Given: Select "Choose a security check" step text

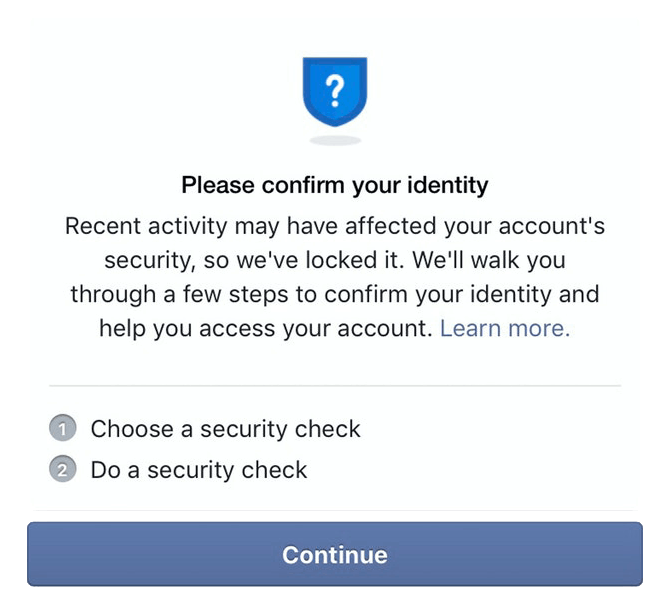Looking at the screenshot, I should click(x=226, y=429).
